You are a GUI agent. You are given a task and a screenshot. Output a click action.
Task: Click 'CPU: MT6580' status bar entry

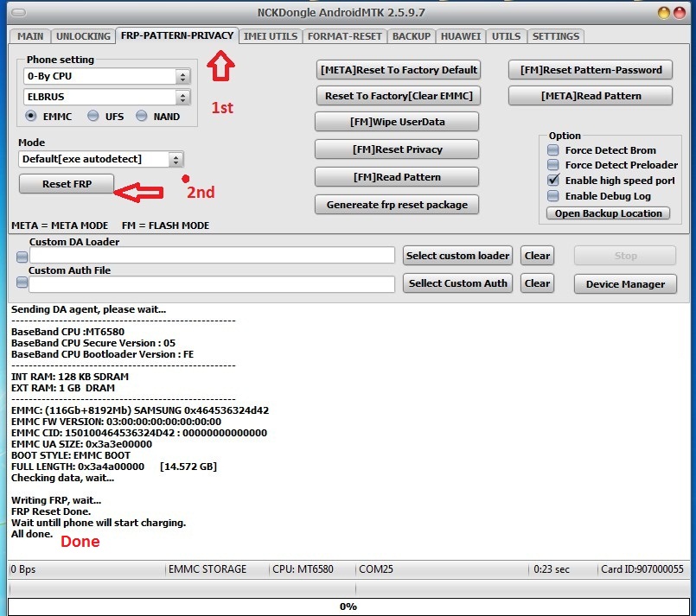tap(303, 569)
